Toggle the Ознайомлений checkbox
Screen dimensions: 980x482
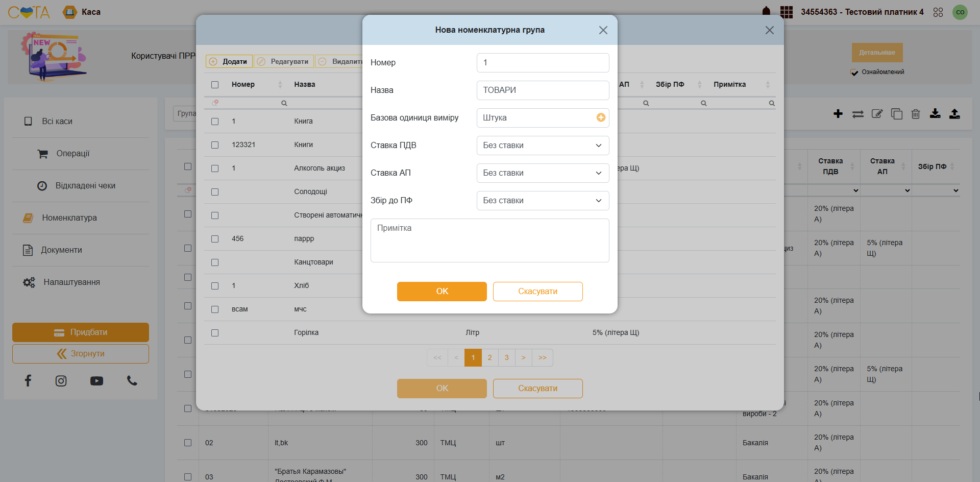(x=854, y=73)
